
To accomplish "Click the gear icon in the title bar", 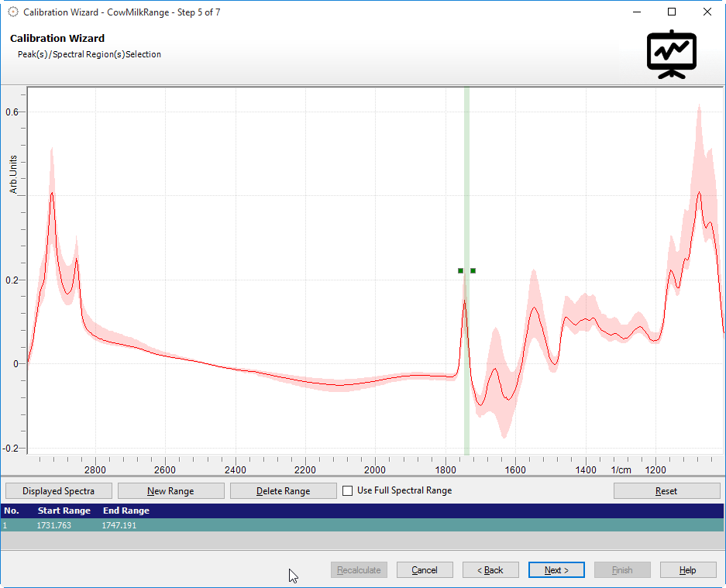I will coord(12,12).
